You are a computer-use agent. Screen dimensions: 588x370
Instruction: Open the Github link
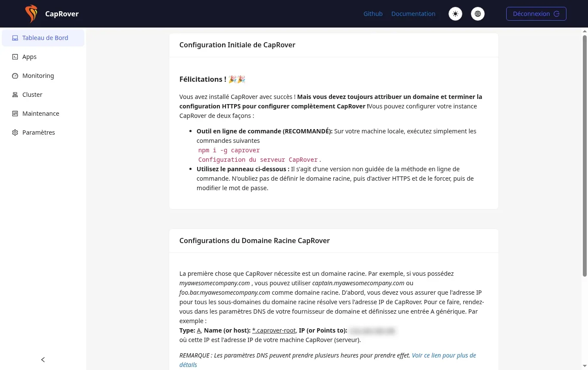click(x=373, y=14)
